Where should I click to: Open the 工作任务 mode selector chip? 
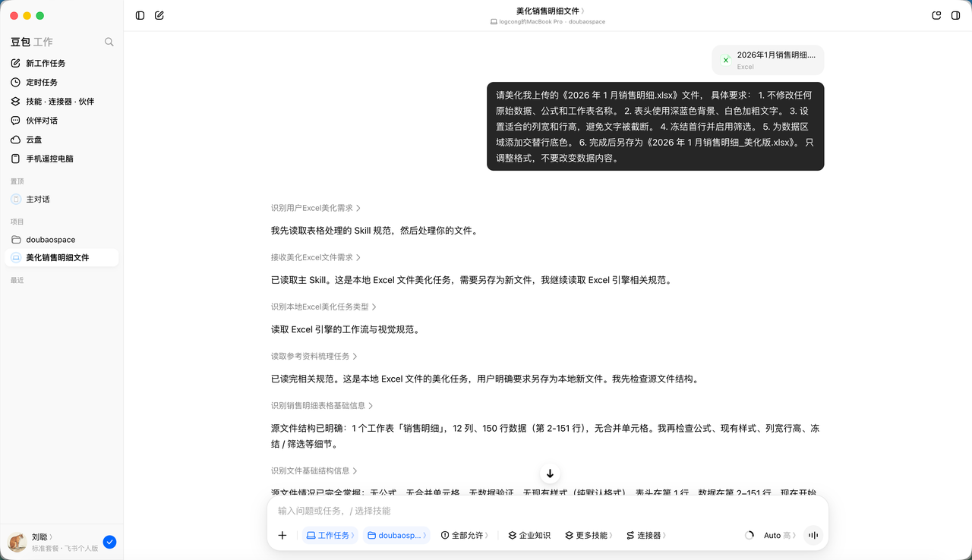[330, 535]
